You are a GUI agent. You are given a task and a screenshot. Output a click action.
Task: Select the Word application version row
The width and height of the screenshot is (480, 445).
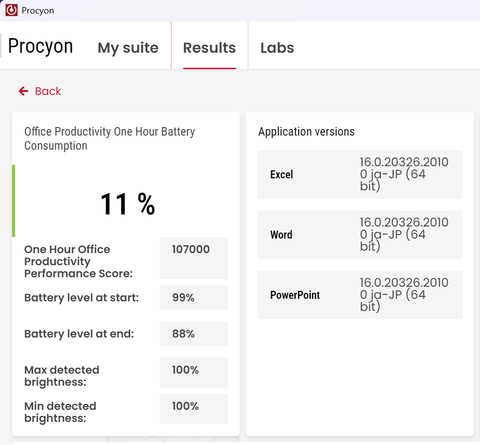pyautogui.click(x=360, y=235)
